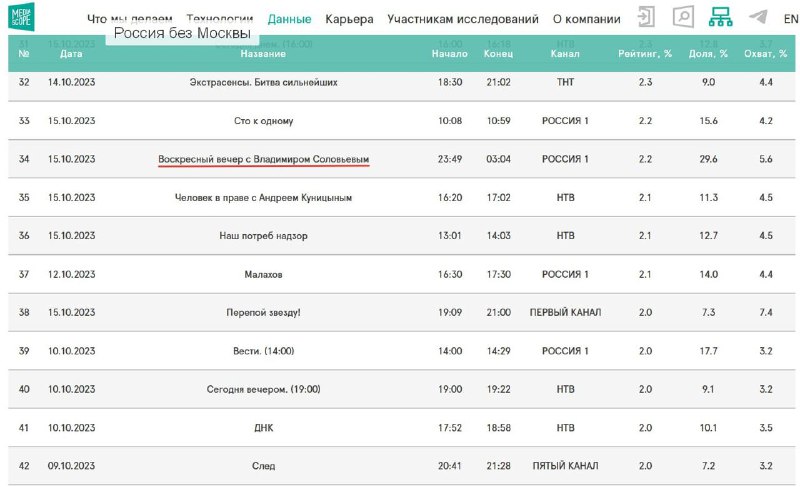Click date 14.10.2023 in row 32
Viewport: 800px width, 487px height.
click(x=71, y=82)
